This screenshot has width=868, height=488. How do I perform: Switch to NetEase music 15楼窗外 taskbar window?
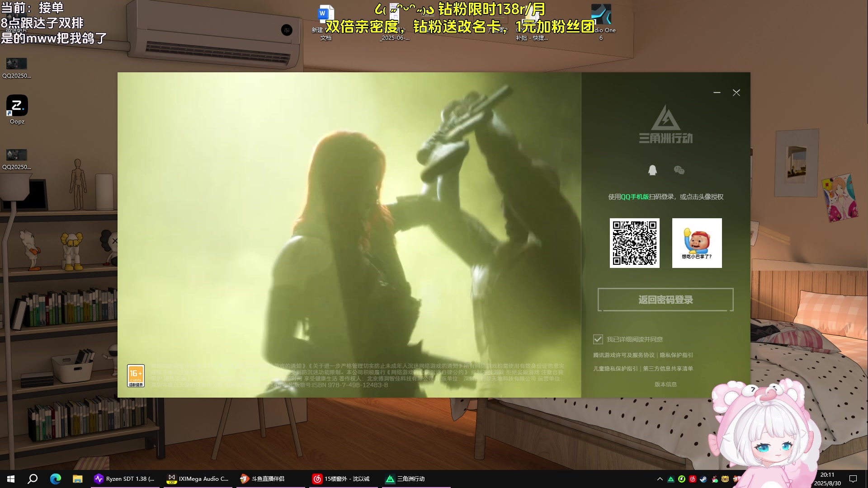point(343,479)
